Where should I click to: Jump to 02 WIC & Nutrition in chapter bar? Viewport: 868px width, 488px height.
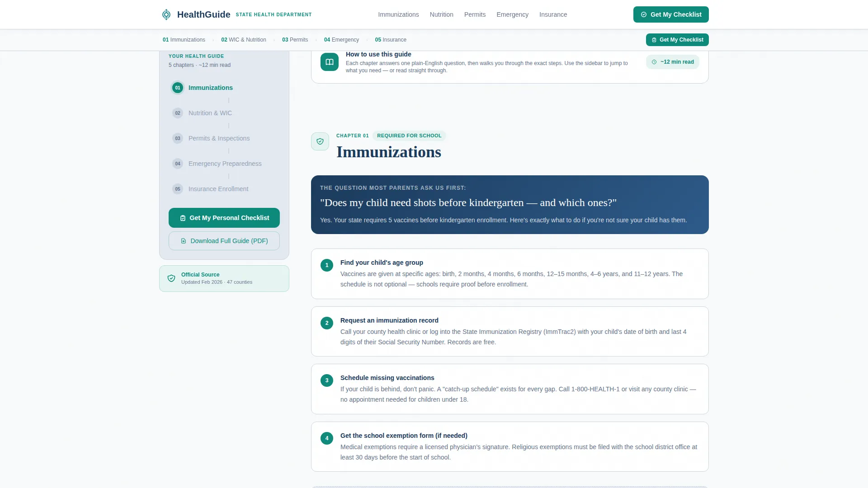(244, 40)
